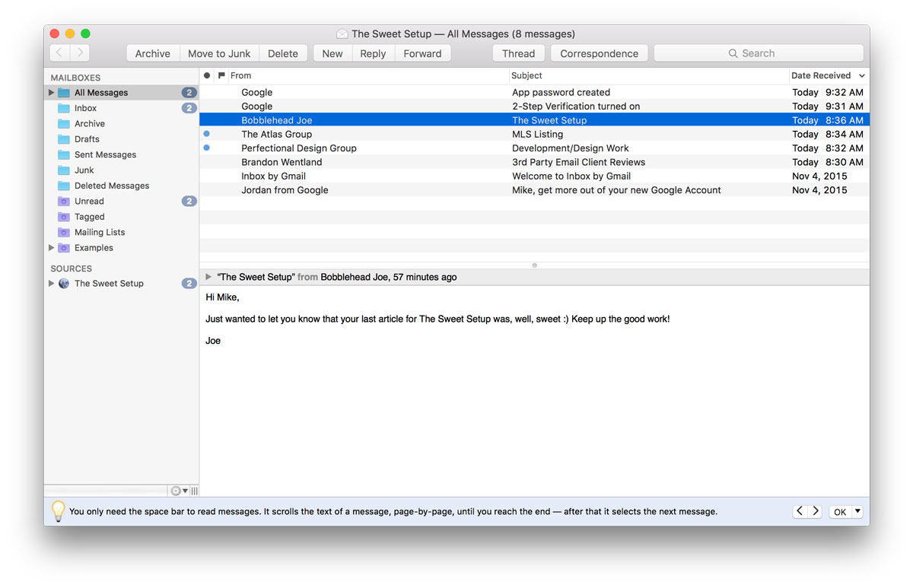Click the Reply button
Viewport: 913px width, 588px height.
[x=373, y=53]
